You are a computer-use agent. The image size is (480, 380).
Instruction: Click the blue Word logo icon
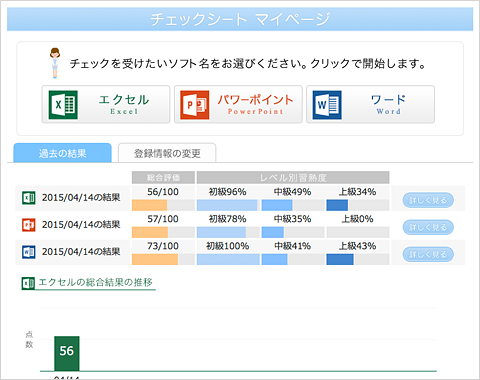327,105
